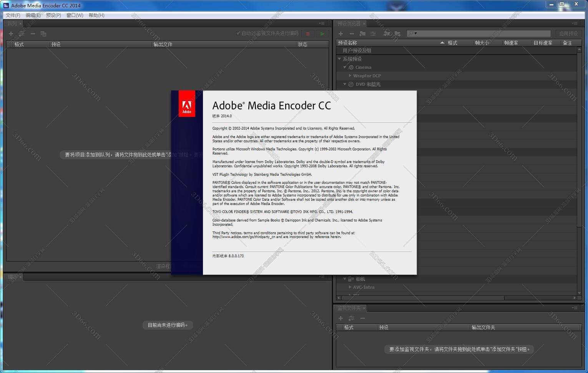This screenshot has width=588, height=373.
Task: Expand the AVC-Intra preset group
Action: coord(350,287)
